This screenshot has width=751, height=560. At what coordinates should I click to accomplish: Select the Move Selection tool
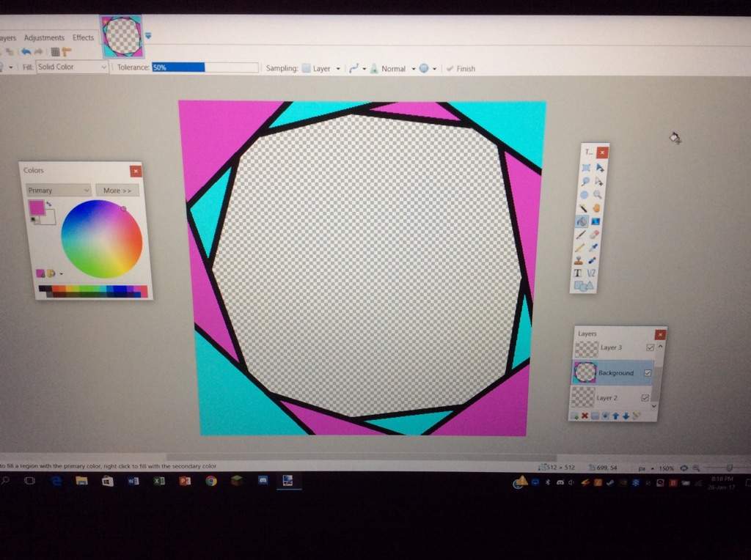pyautogui.click(x=598, y=181)
